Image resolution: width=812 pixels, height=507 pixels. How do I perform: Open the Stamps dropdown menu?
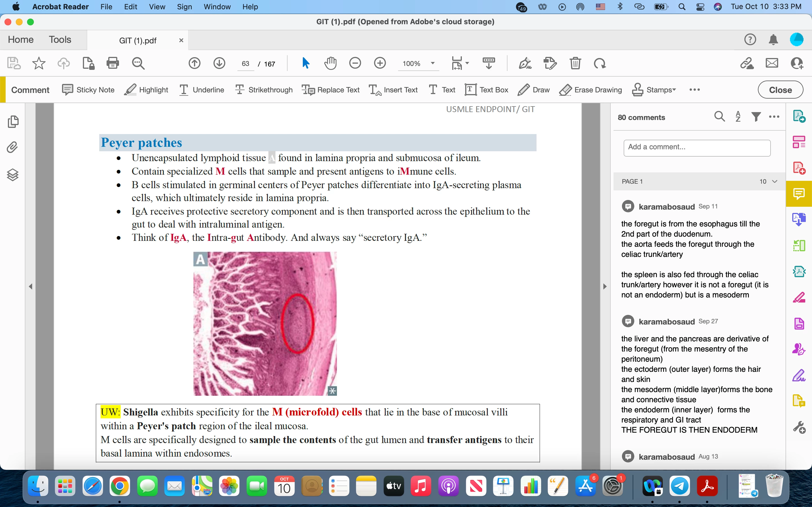[654, 90]
